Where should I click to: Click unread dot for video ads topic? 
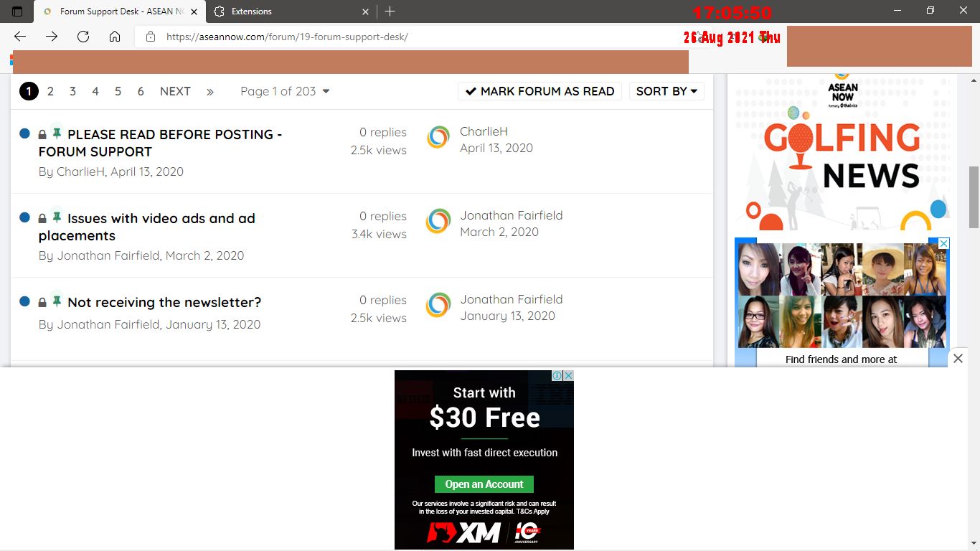pos(25,217)
